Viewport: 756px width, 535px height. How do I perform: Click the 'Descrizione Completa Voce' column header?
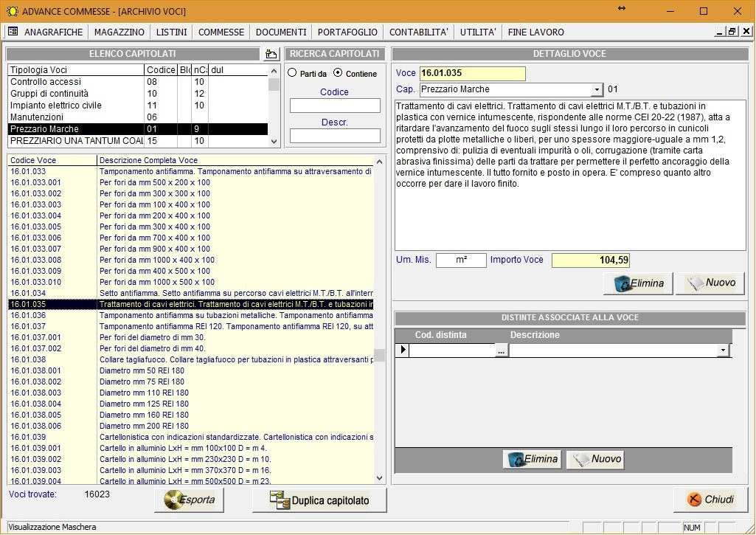point(235,160)
